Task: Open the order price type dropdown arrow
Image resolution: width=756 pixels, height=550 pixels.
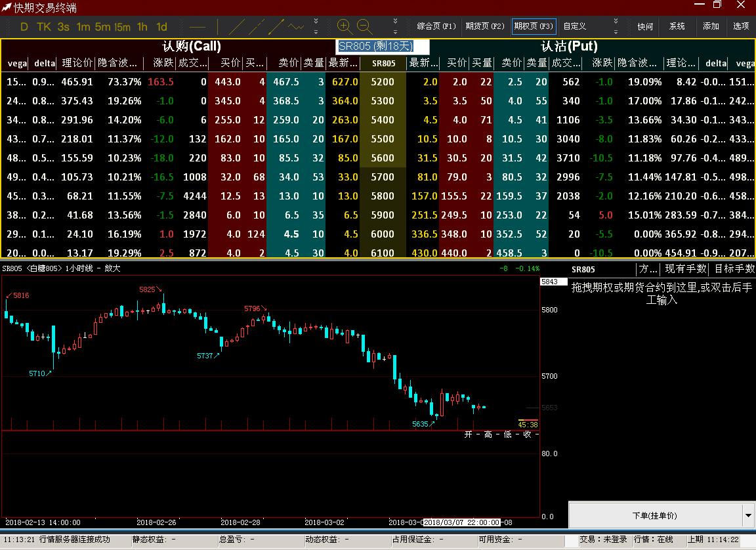Action: click(x=748, y=515)
